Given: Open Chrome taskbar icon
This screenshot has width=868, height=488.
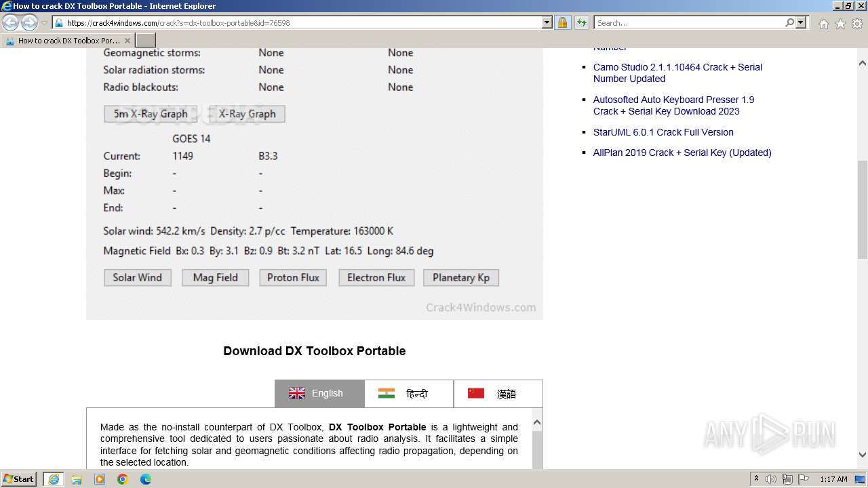Looking at the screenshot, I should [x=123, y=479].
